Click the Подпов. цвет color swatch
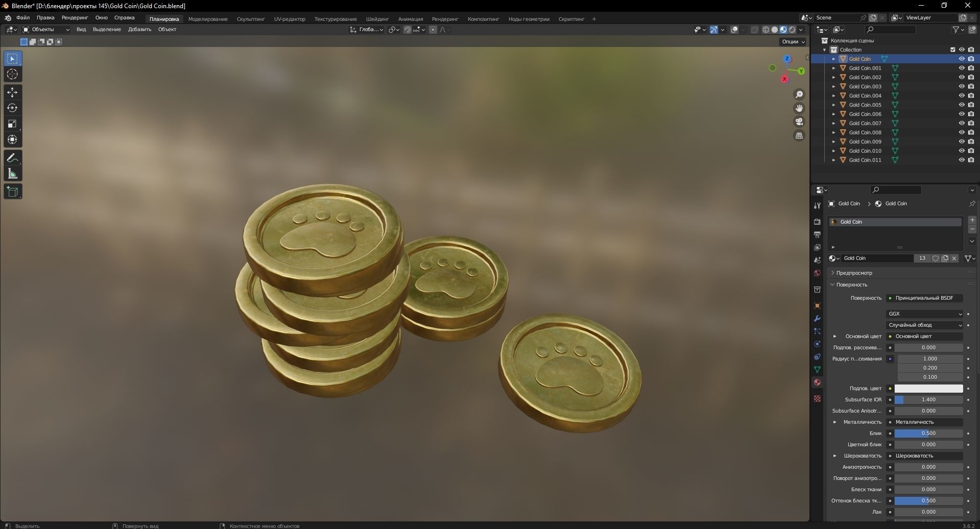The width and height of the screenshot is (980, 529). (929, 388)
